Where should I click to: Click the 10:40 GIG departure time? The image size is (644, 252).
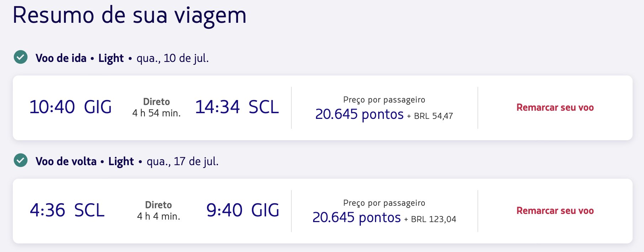(70, 107)
